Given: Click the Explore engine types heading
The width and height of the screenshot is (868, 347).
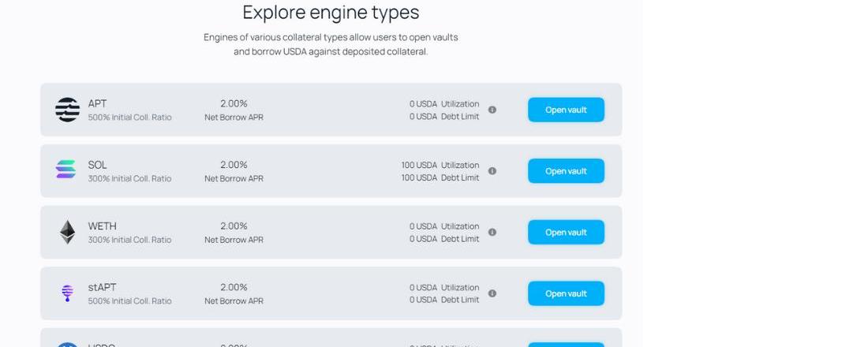Looking at the screenshot, I should [x=331, y=13].
